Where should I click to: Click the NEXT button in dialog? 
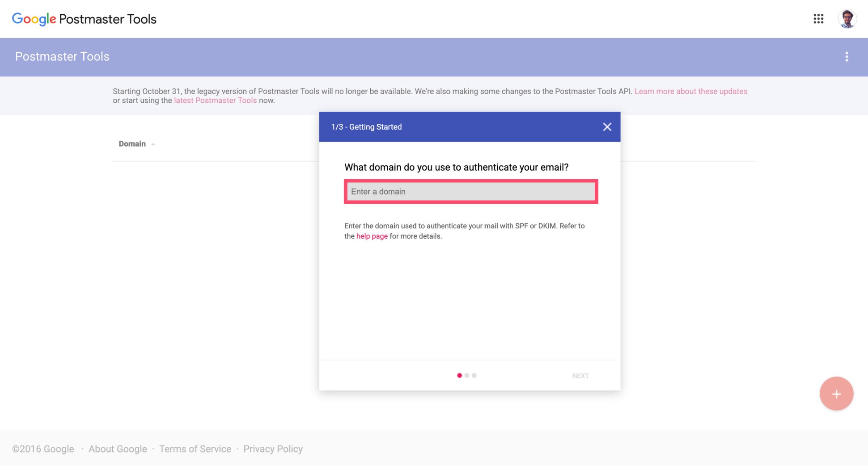click(x=580, y=376)
